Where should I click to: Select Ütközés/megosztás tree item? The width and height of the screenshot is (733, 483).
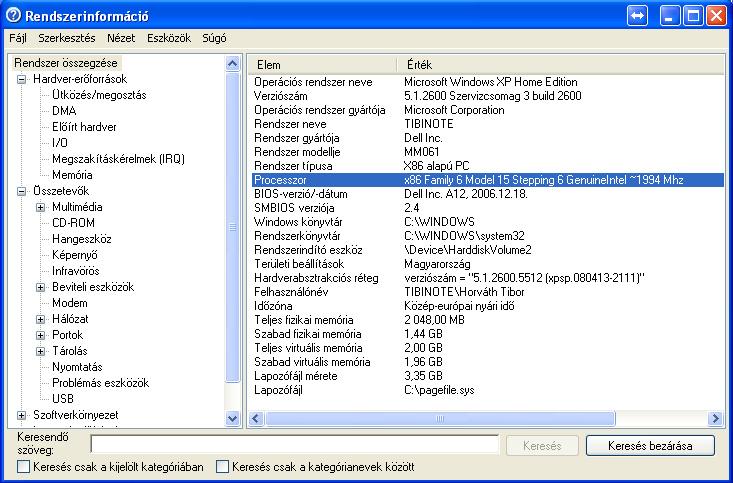click(x=99, y=95)
